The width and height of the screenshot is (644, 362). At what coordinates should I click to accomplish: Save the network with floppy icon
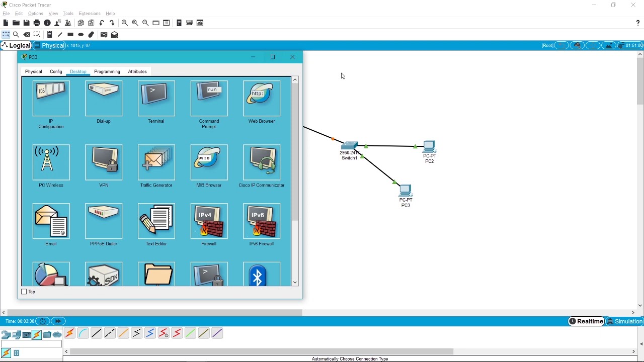coord(27,23)
